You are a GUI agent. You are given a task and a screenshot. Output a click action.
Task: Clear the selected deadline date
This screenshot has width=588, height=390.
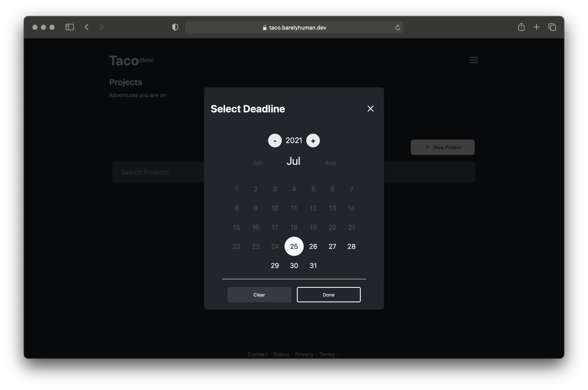[259, 294]
